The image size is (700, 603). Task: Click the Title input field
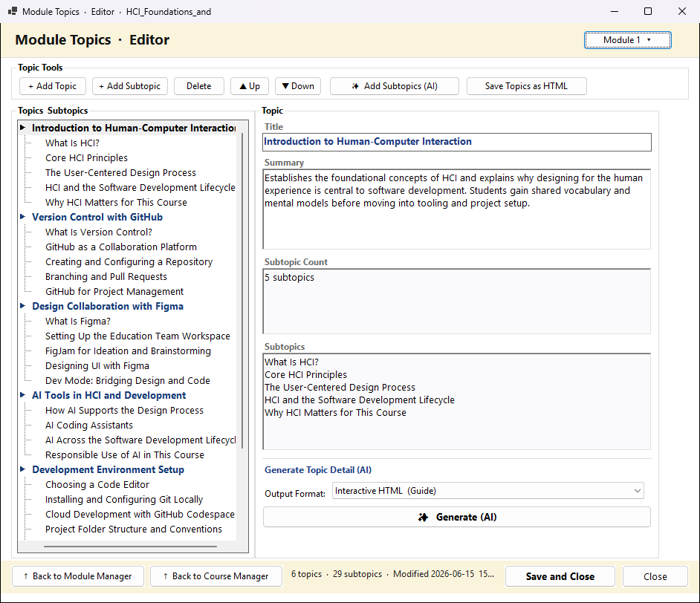pos(457,142)
